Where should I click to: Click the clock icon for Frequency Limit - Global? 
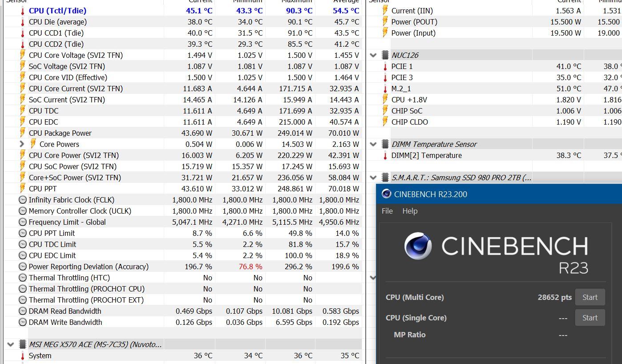point(23,222)
